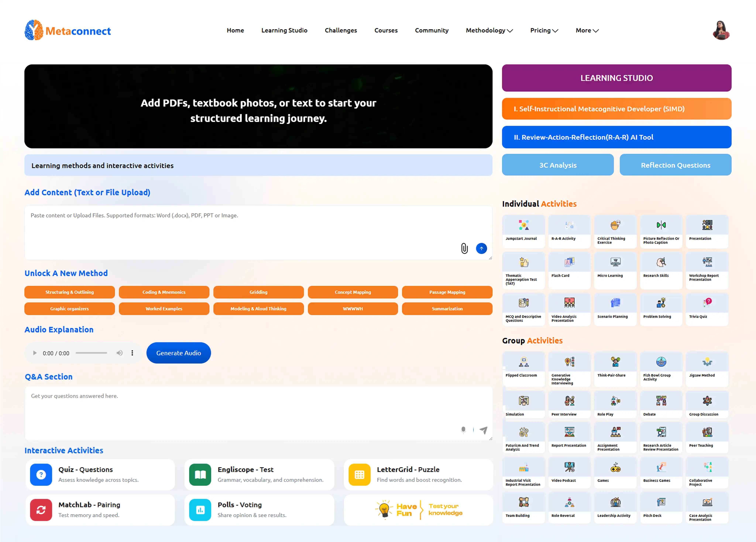
Task: Click the blue upload arrow icon
Action: click(x=481, y=248)
